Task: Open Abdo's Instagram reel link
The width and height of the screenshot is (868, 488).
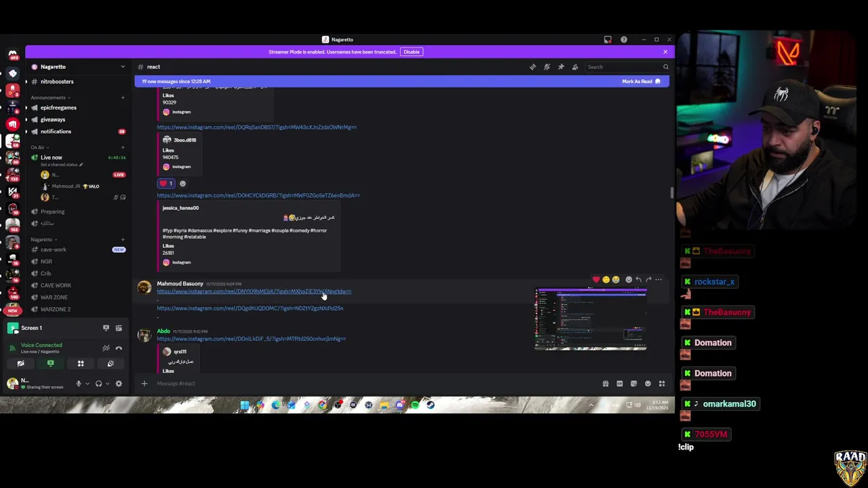Action: coord(252,339)
